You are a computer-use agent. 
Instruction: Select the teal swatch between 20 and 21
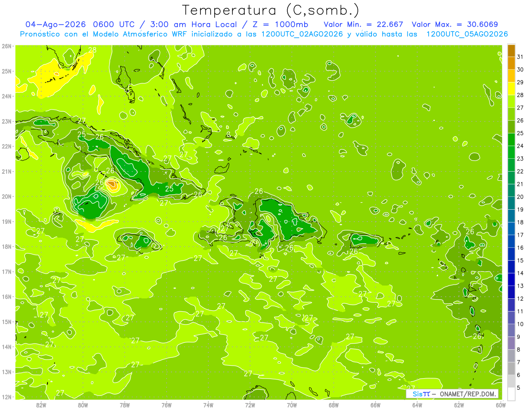pyautogui.click(x=511, y=190)
